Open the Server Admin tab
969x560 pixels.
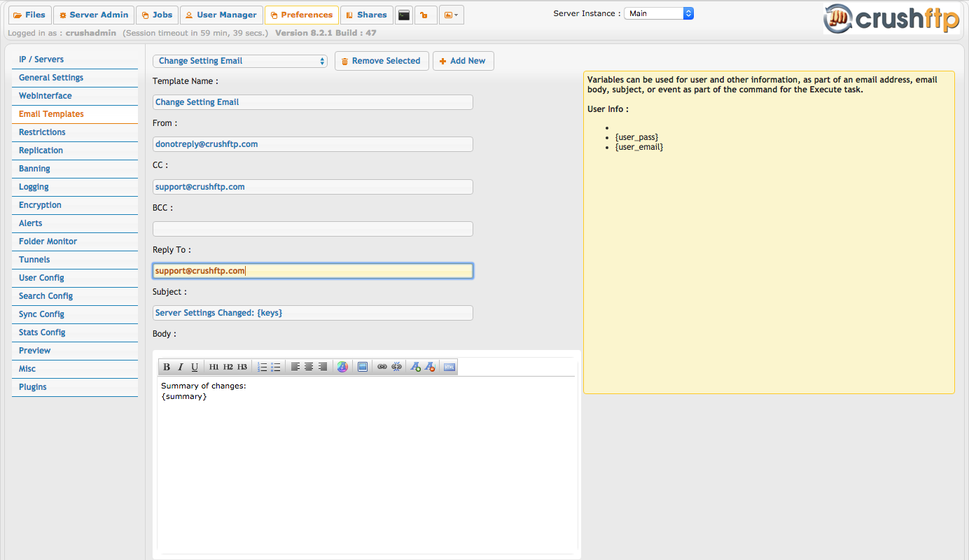(x=94, y=15)
